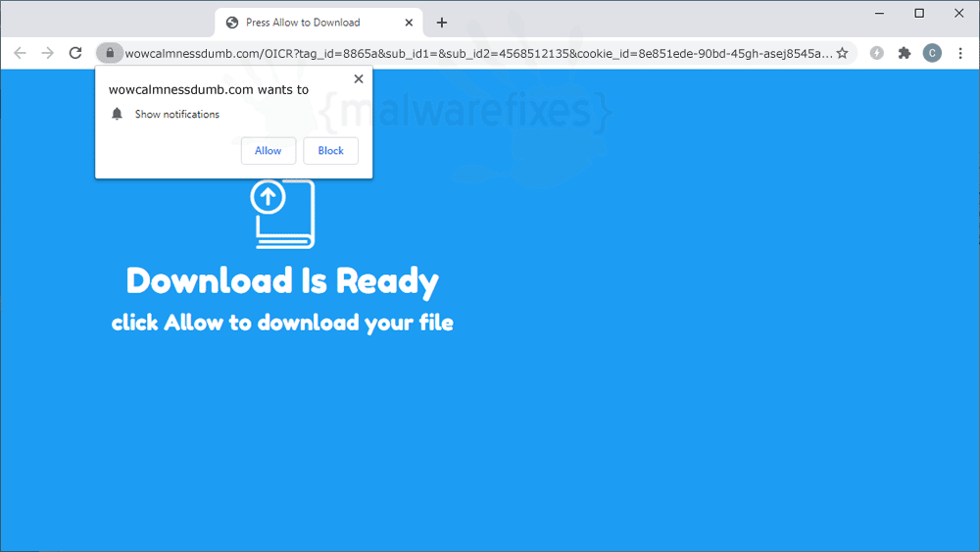980x552 pixels.
Task: Dismiss the notification permission popup
Action: [359, 78]
